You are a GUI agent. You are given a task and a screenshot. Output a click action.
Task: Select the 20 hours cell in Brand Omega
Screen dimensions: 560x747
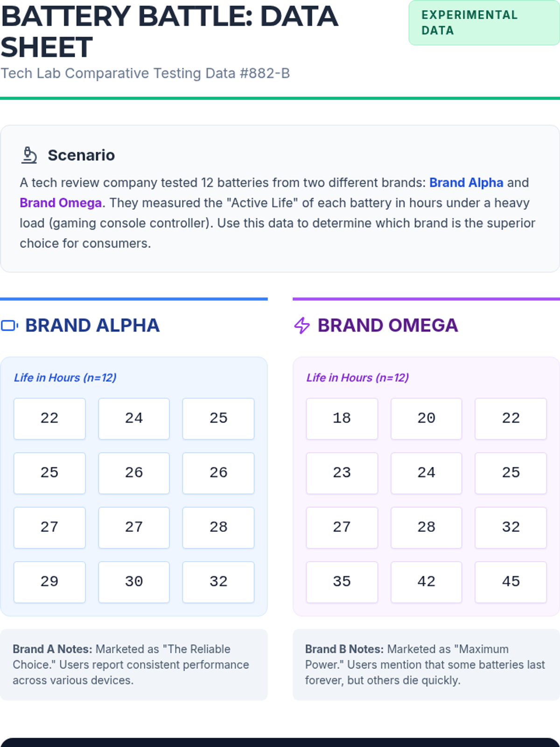[x=426, y=418]
